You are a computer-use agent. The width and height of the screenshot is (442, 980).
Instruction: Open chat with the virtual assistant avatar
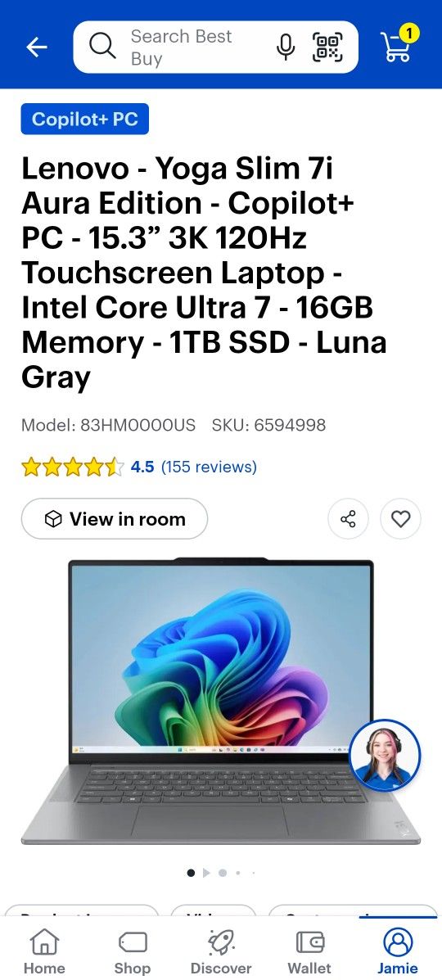385,756
